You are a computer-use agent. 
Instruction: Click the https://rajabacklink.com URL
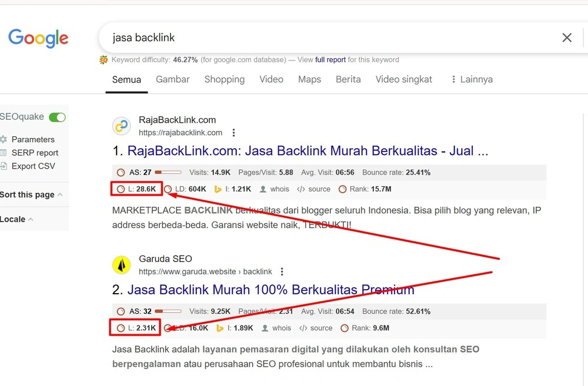point(181,133)
